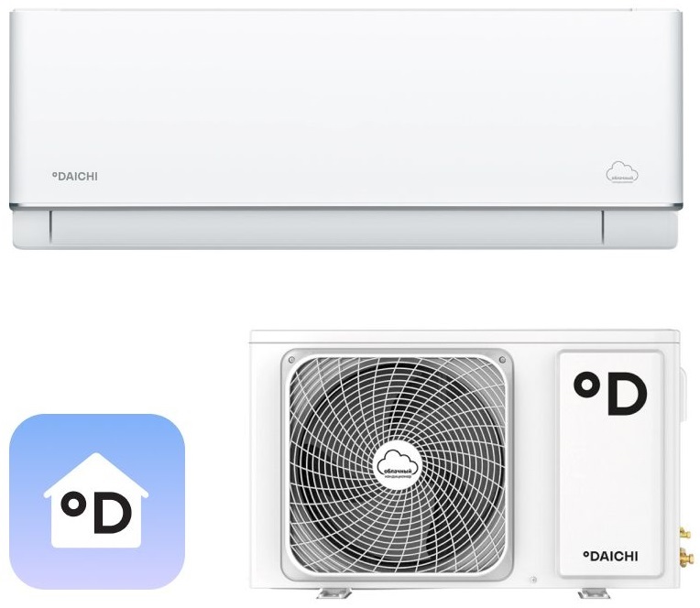Click the cloud icon on the indoor unit
The width and height of the screenshot is (700, 608).
[x=622, y=172]
